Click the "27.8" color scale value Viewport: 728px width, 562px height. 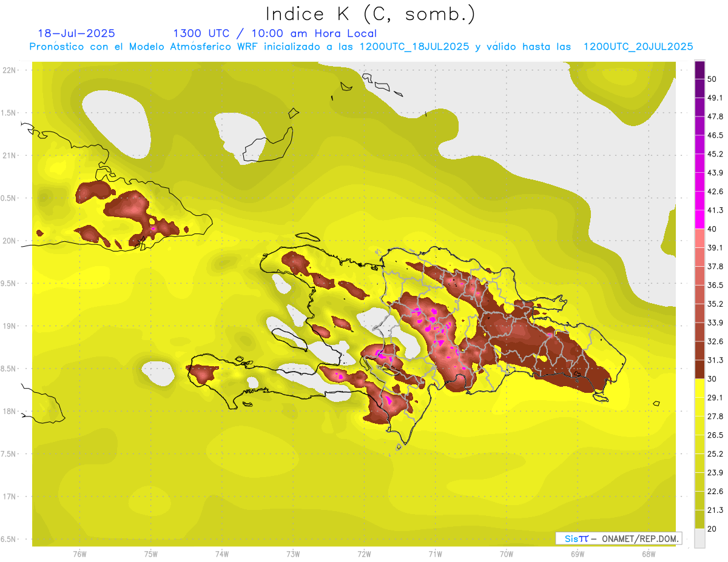coord(715,416)
